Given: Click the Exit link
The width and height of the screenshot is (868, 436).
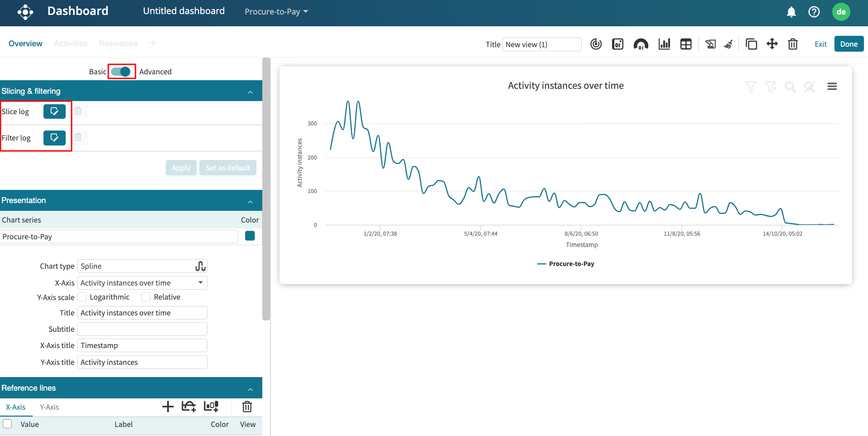Looking at the screenshot, I should coord(820,44).
